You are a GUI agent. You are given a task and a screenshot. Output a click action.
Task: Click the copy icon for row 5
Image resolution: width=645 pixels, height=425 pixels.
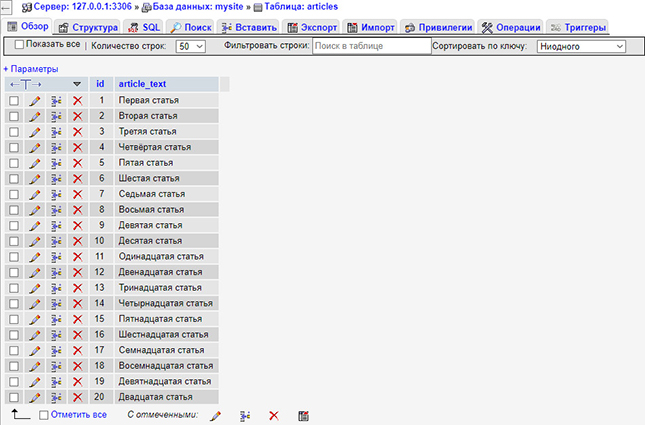pos(56,163)
